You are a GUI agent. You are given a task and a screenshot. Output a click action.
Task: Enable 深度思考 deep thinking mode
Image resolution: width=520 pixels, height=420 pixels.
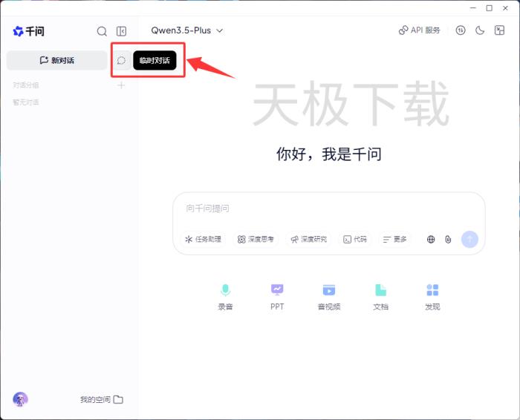pyautogui.click(x=256, y=239)
